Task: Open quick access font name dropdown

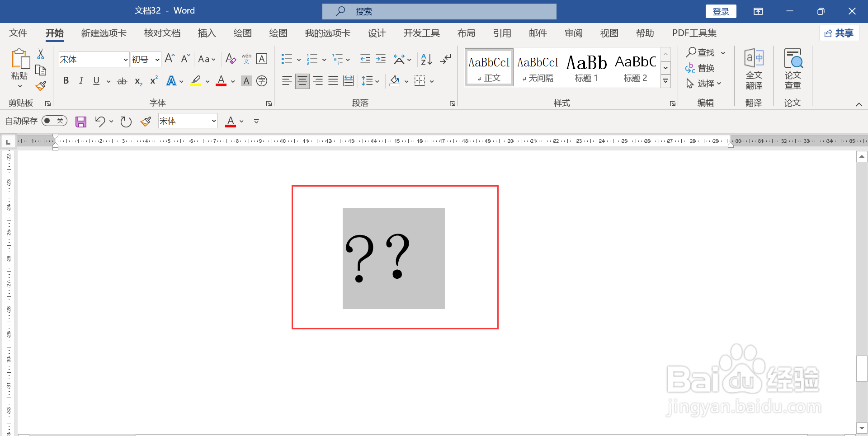Action: coord(214,121)
